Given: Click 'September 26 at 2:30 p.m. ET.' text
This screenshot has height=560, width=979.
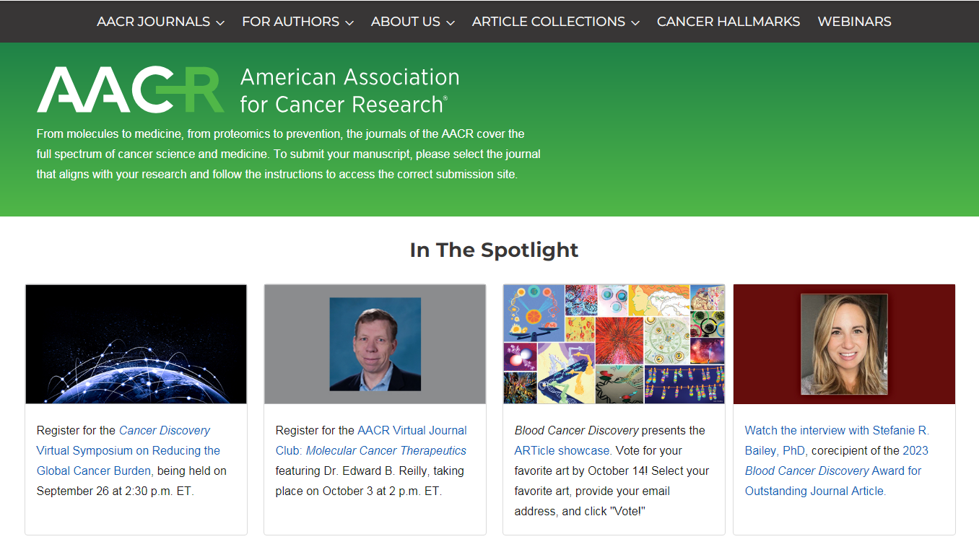Looking at the screenshot, I should [116, 491].
